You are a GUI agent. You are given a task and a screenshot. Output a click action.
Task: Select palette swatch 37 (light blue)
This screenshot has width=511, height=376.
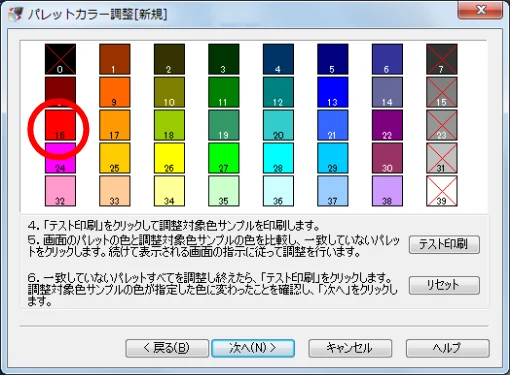coord(333,191)
